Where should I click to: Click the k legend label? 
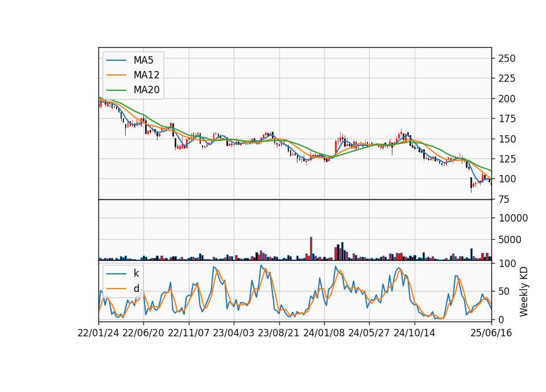pyautogui.click(x=136, y=273)
